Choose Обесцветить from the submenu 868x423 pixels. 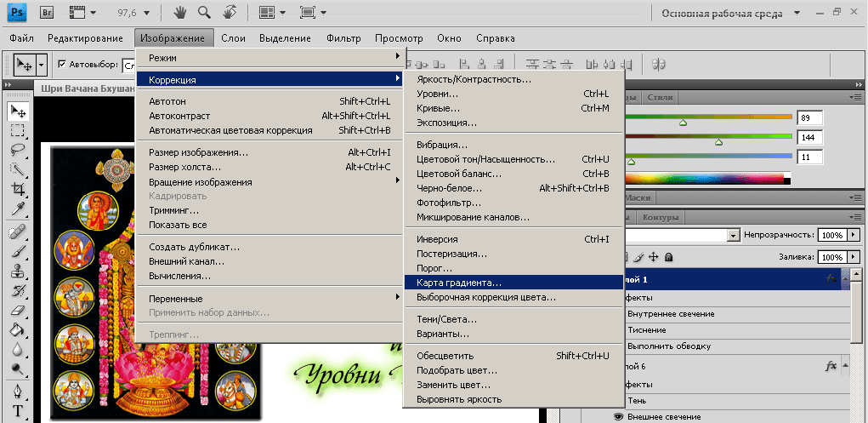[x=513, y=356]
